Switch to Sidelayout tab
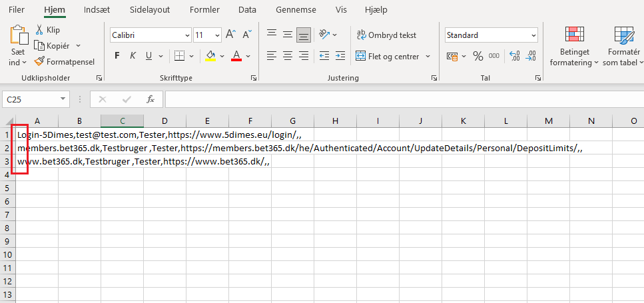This screenshot has height=303, width=644. click(x=150, y=9)
